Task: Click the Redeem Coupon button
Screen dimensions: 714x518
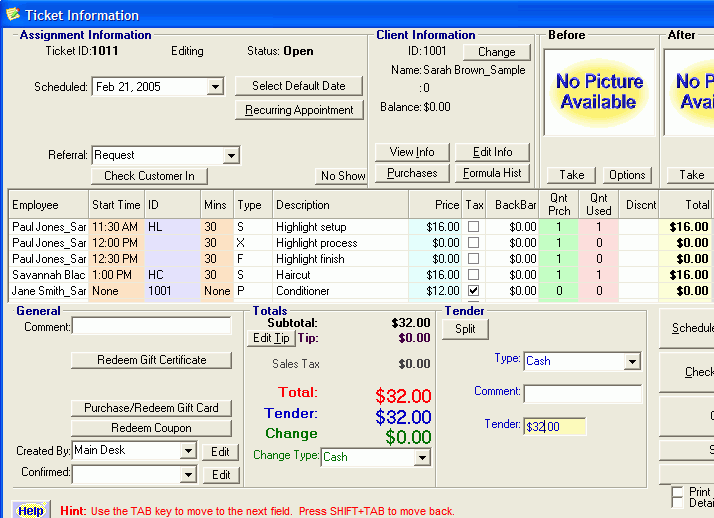Action: click(152, 428)
